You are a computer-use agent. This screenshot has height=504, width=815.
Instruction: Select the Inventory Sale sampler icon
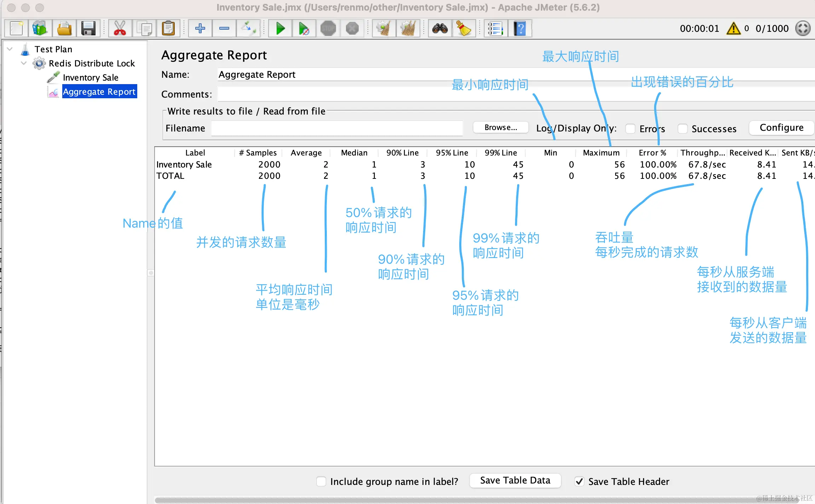click(x=53, y=77)
